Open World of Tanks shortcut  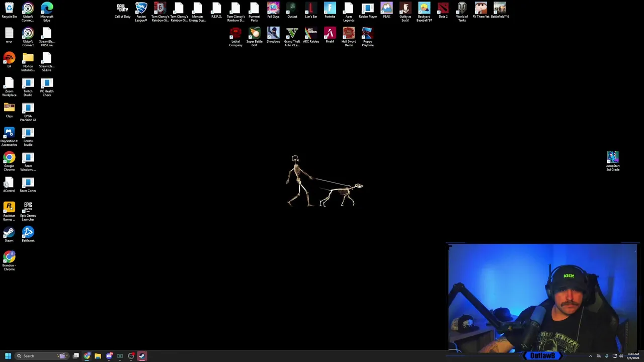[462, 12]
